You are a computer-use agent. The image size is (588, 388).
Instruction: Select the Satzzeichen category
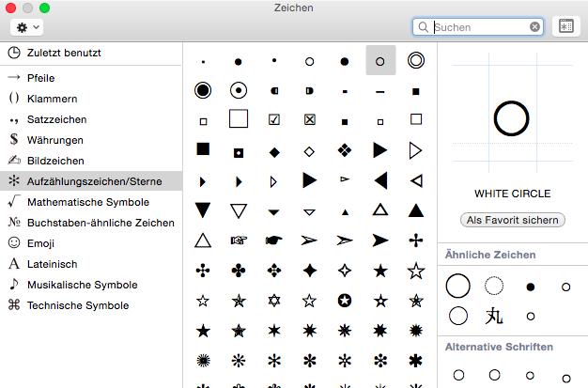click(91, 119)
